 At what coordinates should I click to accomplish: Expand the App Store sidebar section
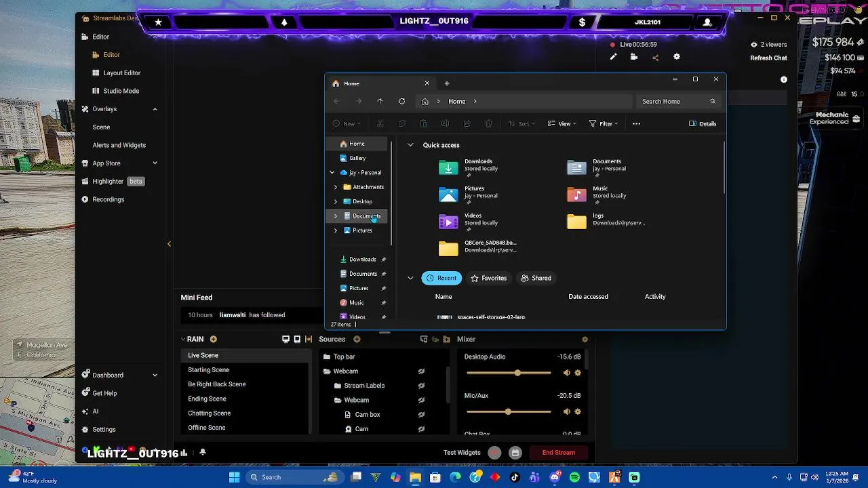(x=155, y=163)
